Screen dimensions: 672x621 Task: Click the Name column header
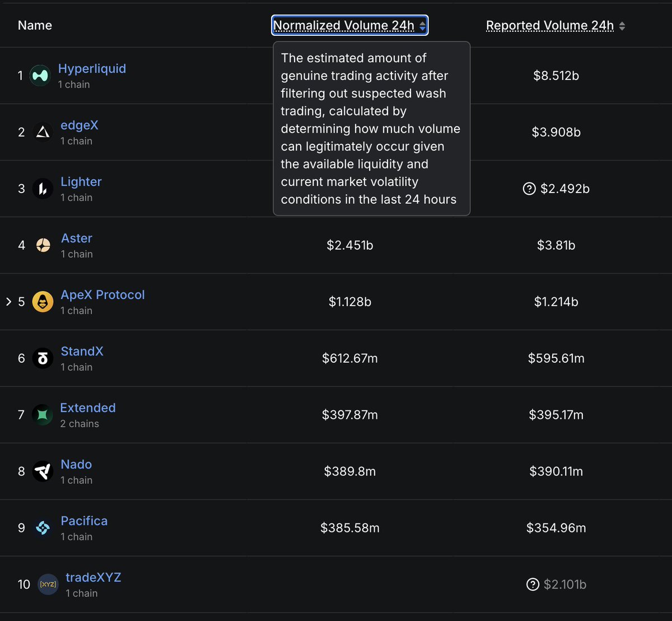coord(35,25)
